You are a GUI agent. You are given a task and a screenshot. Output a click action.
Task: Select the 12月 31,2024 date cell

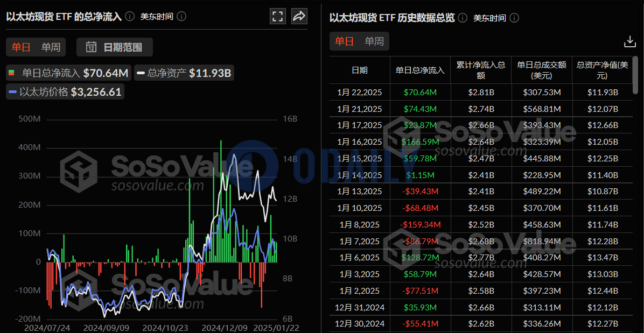coord(360,307)
